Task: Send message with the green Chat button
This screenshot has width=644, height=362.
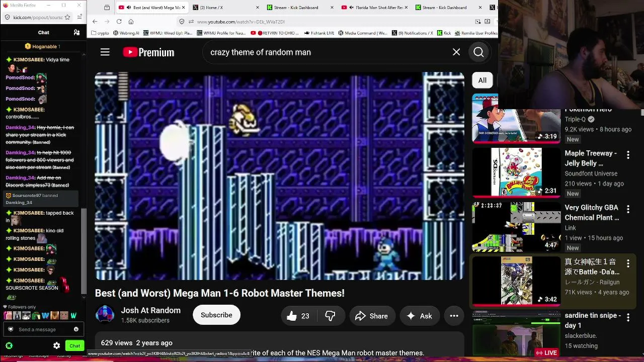Action: pos(74,345)
